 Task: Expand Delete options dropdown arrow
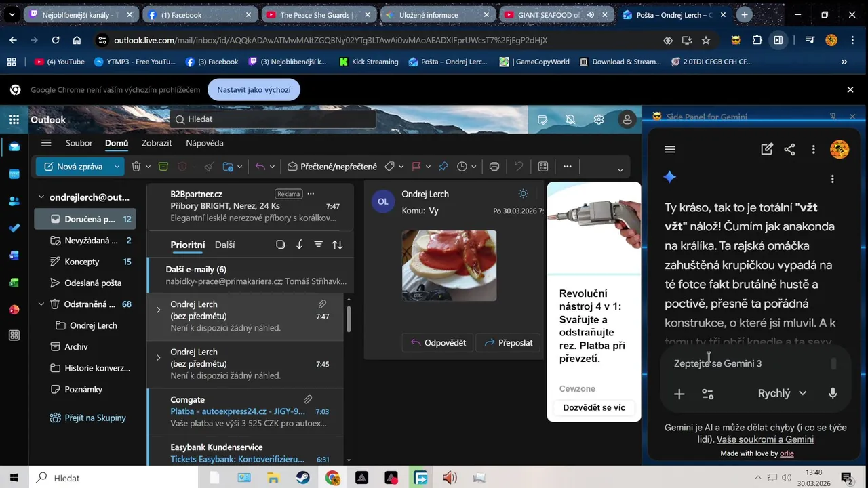pyautogui.click(x=148, y=167)
